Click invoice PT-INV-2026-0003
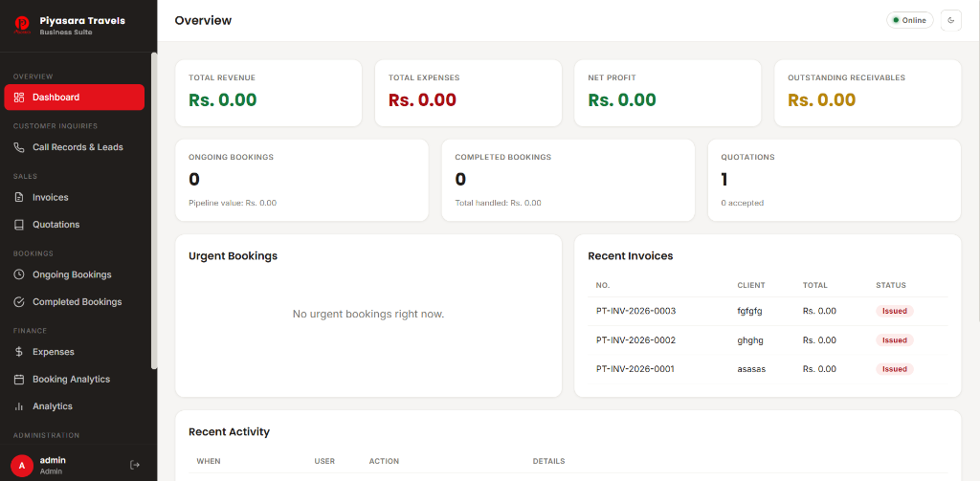 [x=635, y=311]
